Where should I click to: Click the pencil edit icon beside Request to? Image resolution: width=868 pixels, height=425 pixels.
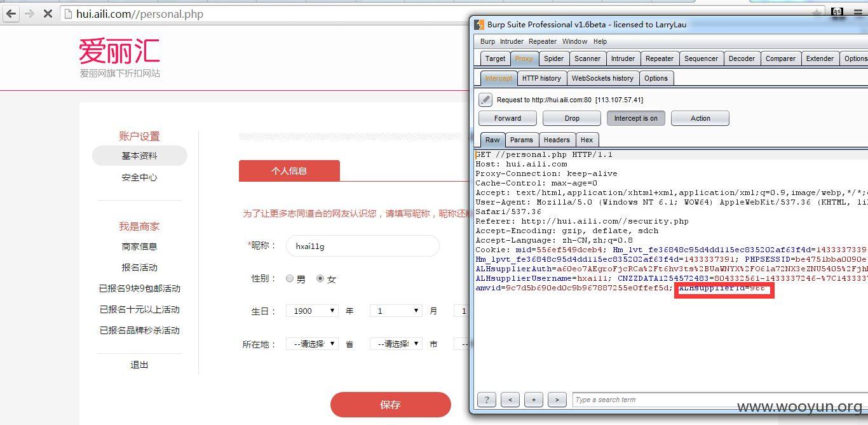(x=485, y=100)
